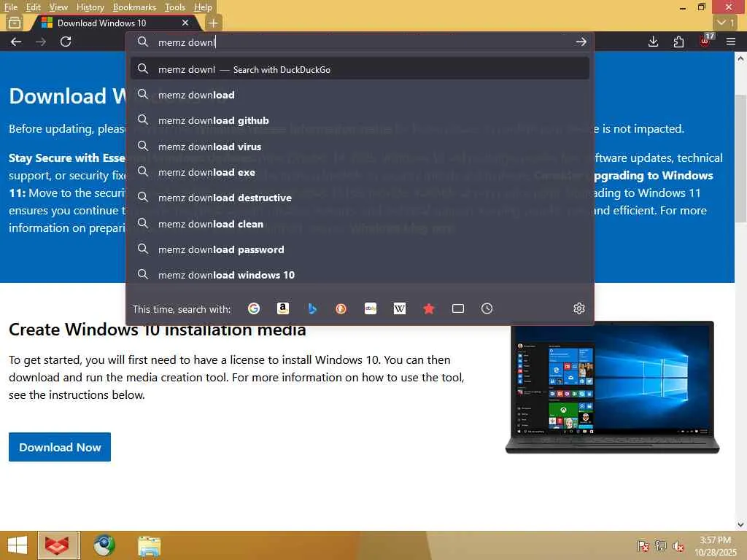Choose 'memz download destructive' suggestion
Viewport: 747px width, 560px height.
[x=360, y=198]
